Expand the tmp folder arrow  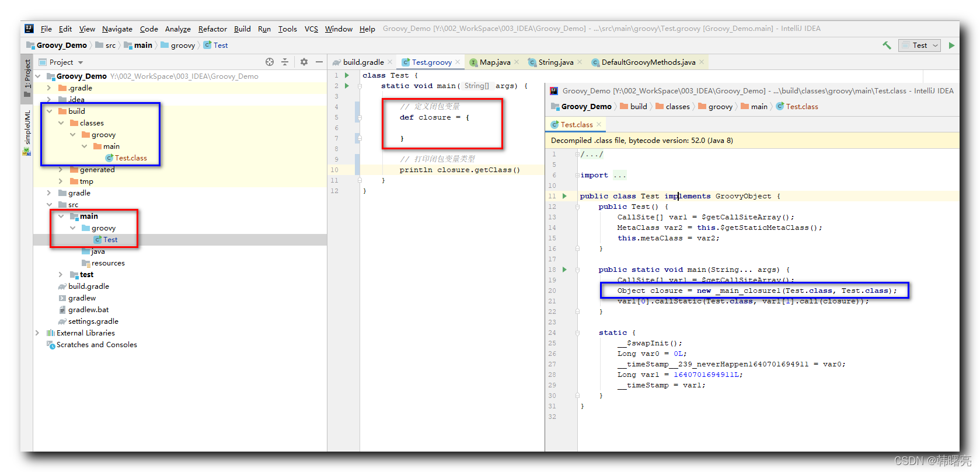(61, 181)
